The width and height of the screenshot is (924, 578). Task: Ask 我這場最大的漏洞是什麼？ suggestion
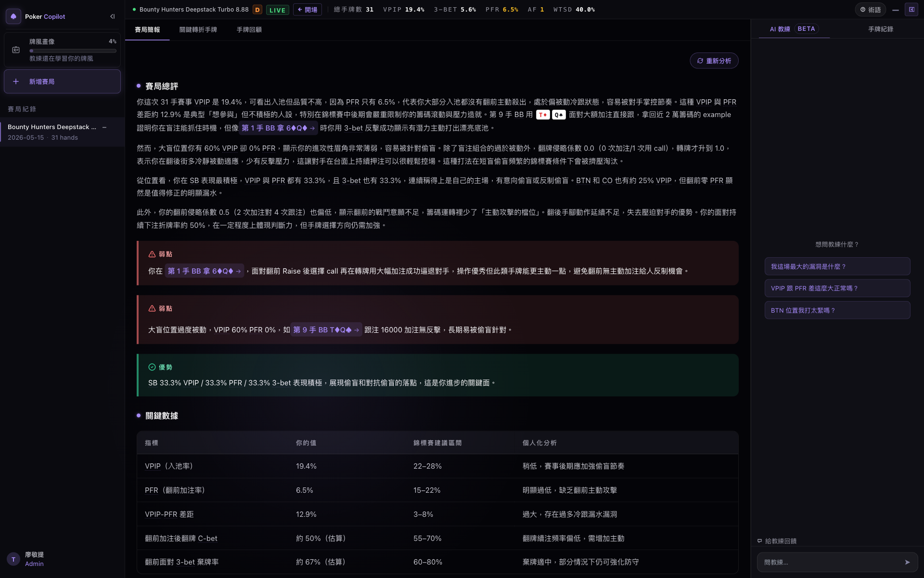coord(837,266)
